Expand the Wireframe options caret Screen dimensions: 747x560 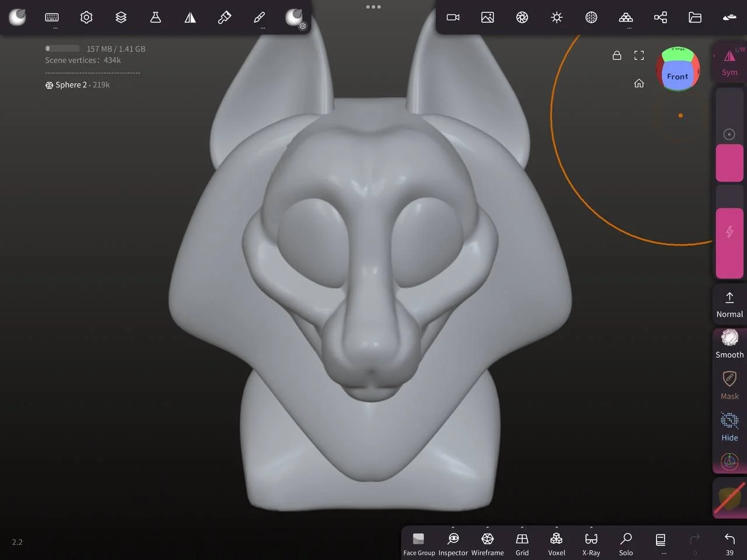tap(487, 527)
